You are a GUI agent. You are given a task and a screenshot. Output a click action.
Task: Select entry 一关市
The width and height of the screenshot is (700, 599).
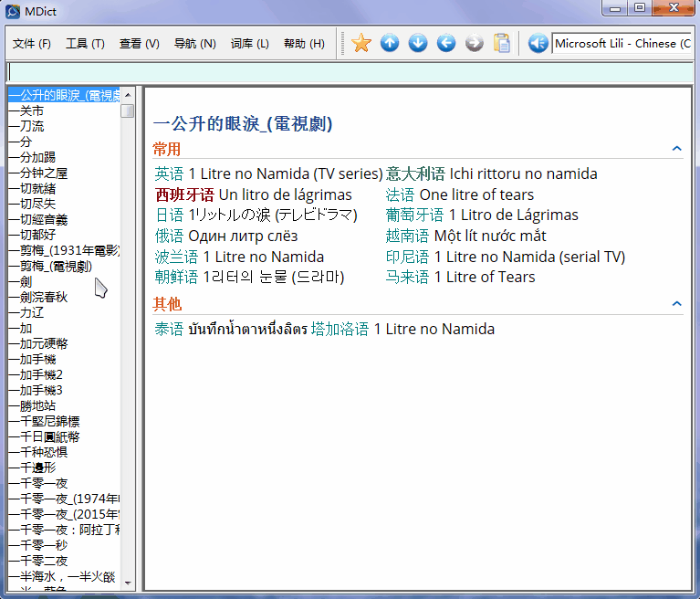coord(26,110)
